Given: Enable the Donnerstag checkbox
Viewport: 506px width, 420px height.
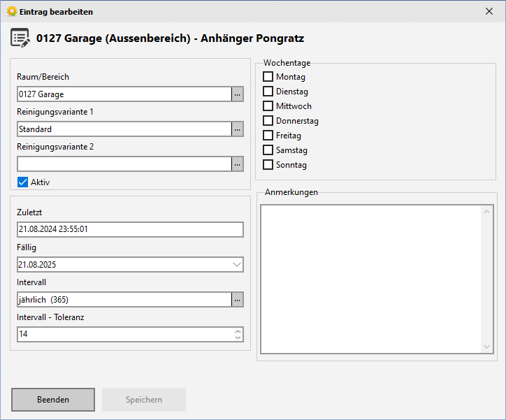Looking at the screenshot, I should 268,121.
